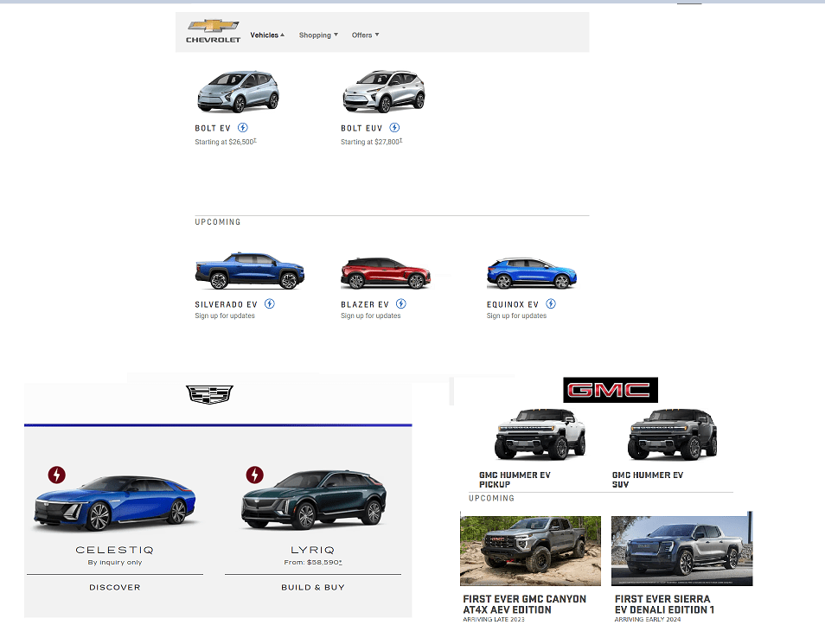The height and width of the screenshot is (644, 825).
Task: Click the electric bolt icon beside Bolt EV
Action: (x=242, y=128)
